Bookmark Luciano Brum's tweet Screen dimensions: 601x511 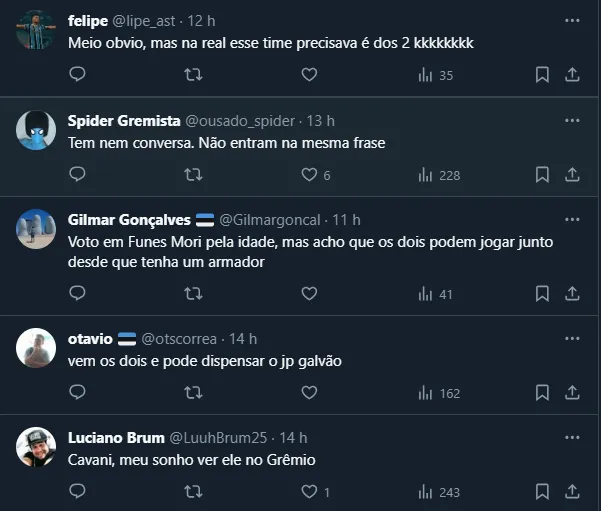[542, 492]
